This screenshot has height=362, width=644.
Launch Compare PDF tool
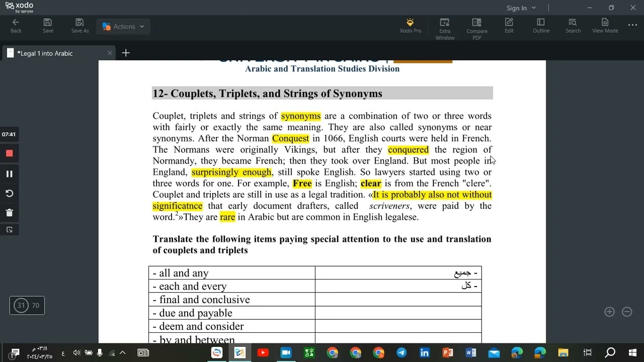coord(476,29)
